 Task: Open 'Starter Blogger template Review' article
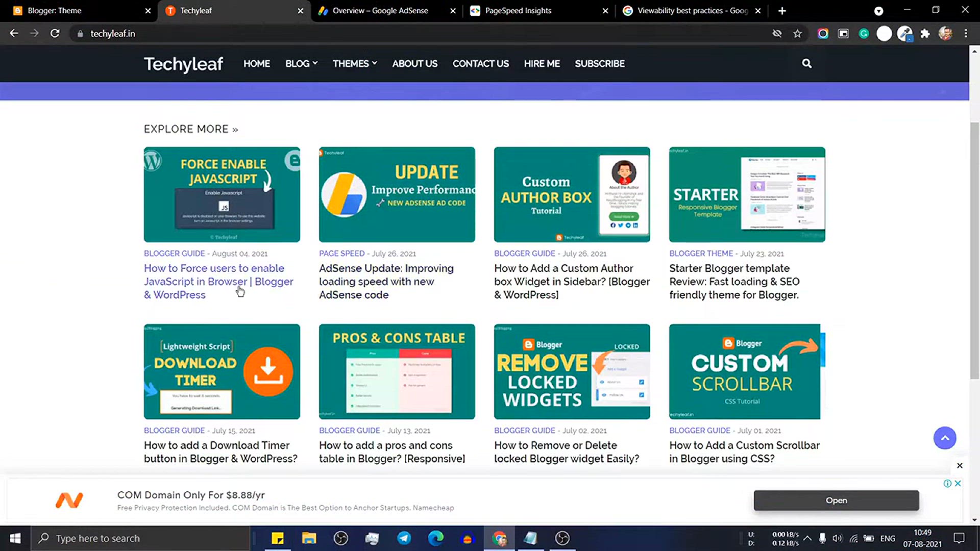[734, 281]
